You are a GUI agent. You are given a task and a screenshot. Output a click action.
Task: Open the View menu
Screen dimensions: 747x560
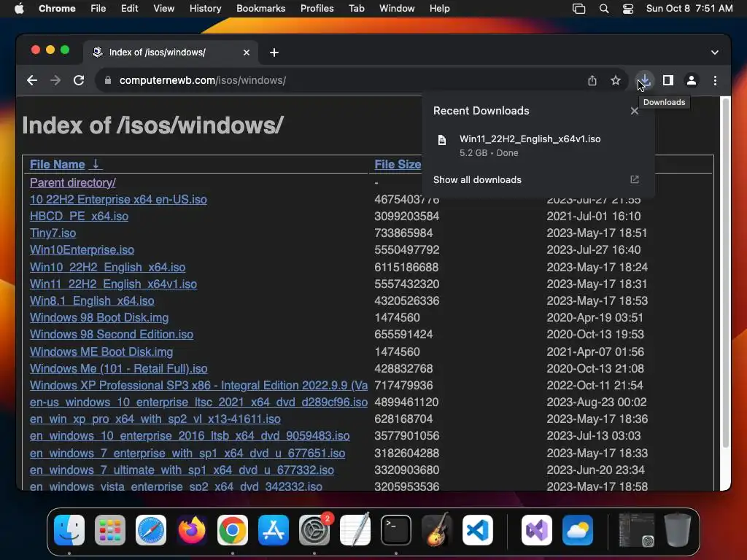163,9
